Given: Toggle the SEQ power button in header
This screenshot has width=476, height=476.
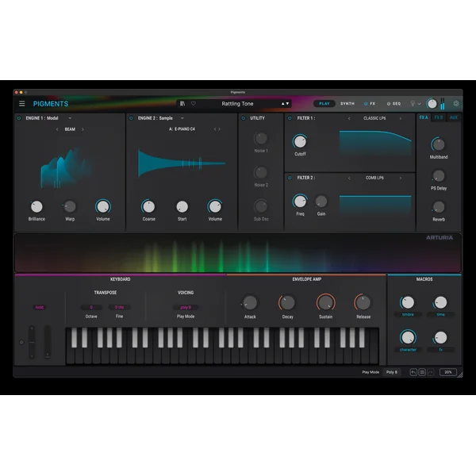Looking at the screenshot, I should pyautogui.click(x=388, y=103).
